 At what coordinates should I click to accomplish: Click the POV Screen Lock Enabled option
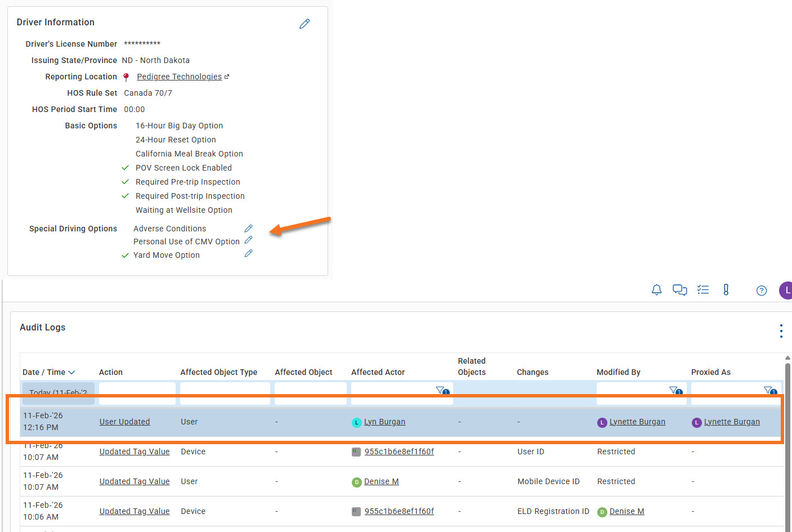click(x=184, y=168)
